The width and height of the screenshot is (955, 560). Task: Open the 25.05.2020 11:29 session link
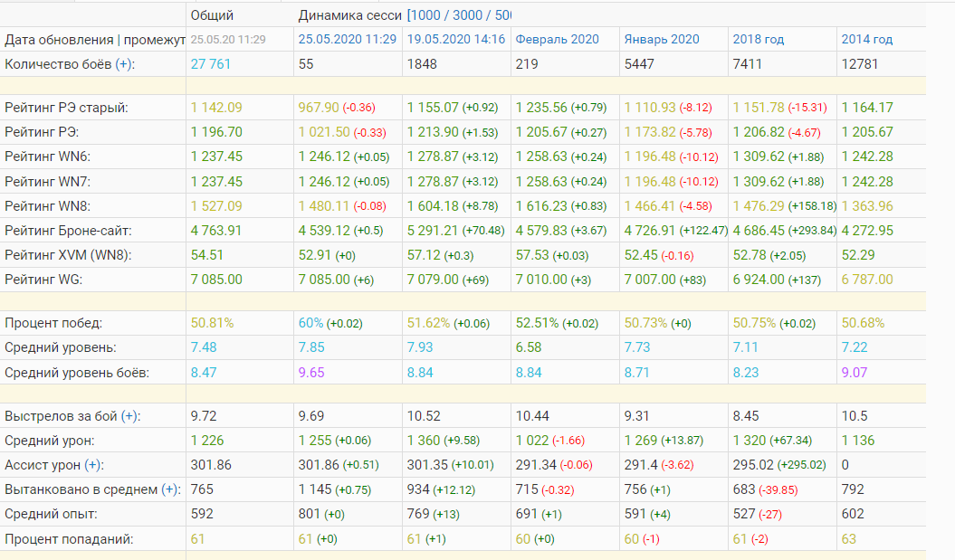click(348, 40)
